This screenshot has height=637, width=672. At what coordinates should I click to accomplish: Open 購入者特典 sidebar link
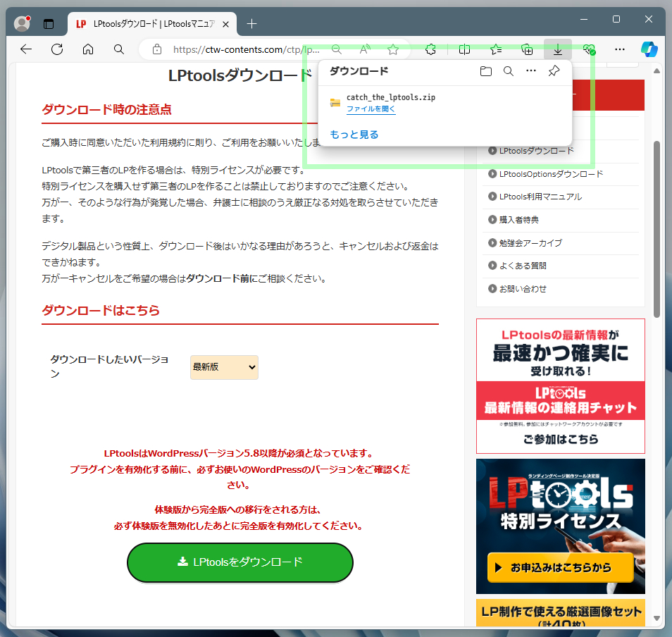tap(518, 220)
